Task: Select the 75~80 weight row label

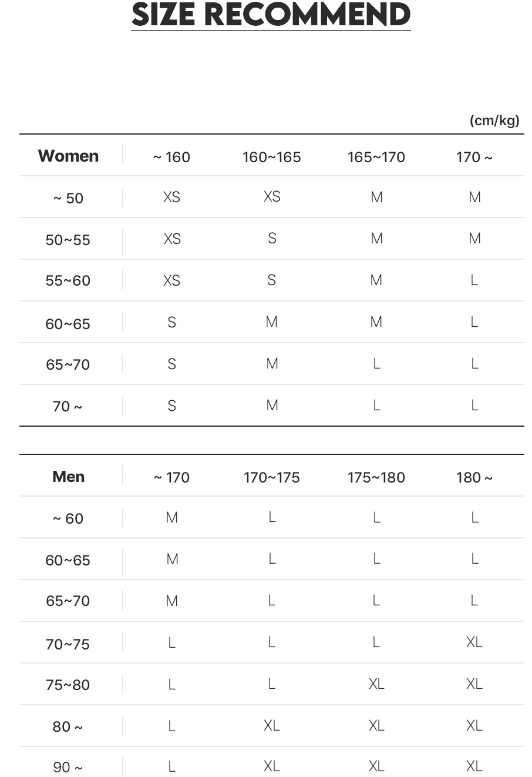Action: (x=68, y=685)
